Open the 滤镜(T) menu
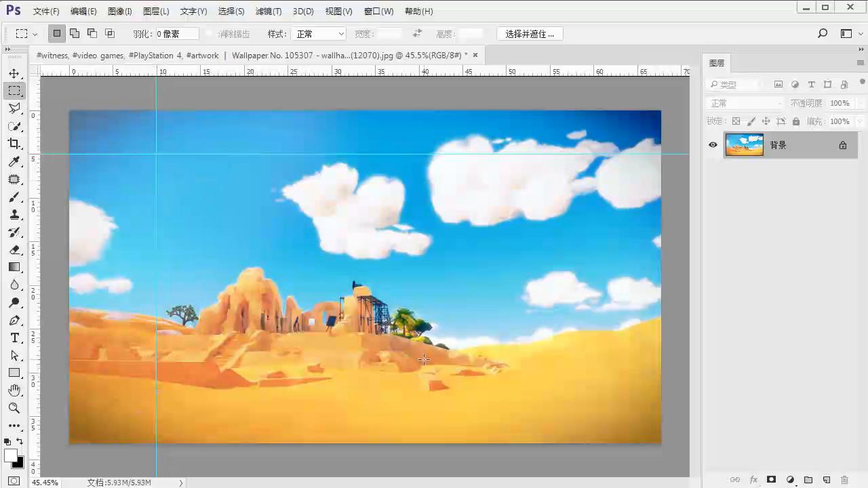 [x=269, y=12]
